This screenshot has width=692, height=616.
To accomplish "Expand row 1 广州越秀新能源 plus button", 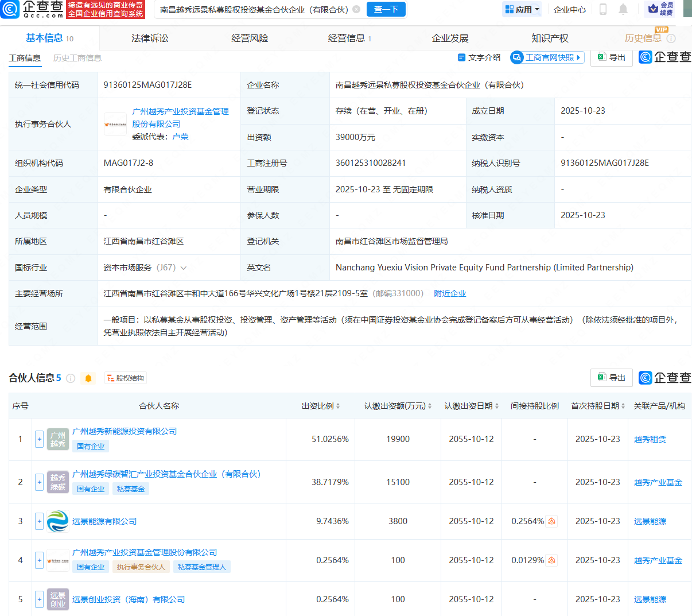I will tap(39, 440).
